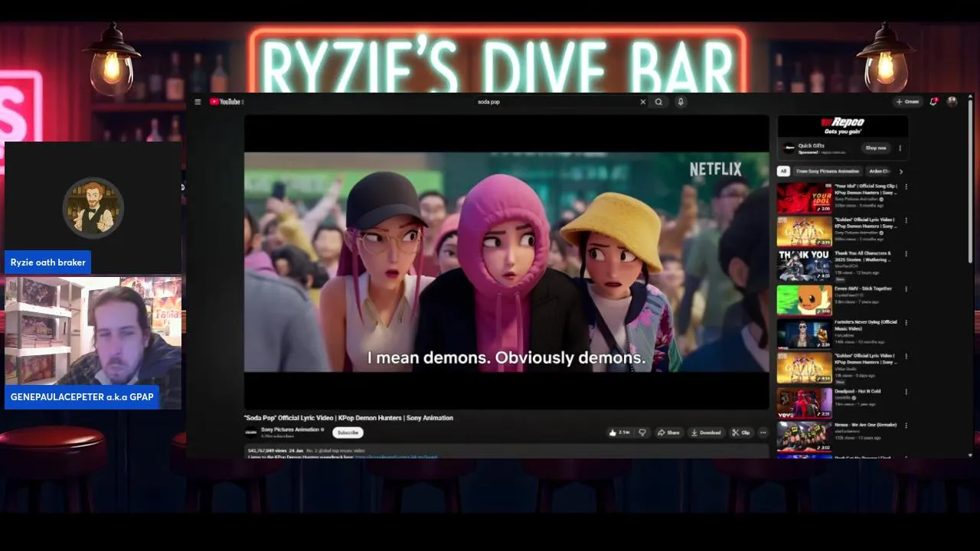Click 'GENEPAULACEPETER a.k.a GPAP' name label
This screenshot has width=980, height=551.
(x=82, y=397)
